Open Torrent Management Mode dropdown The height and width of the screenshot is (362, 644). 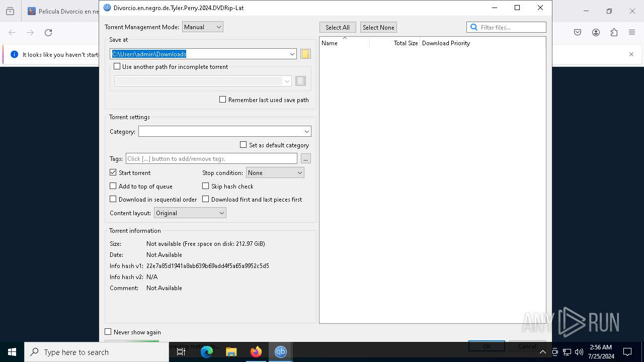click(x=203, y=27)
